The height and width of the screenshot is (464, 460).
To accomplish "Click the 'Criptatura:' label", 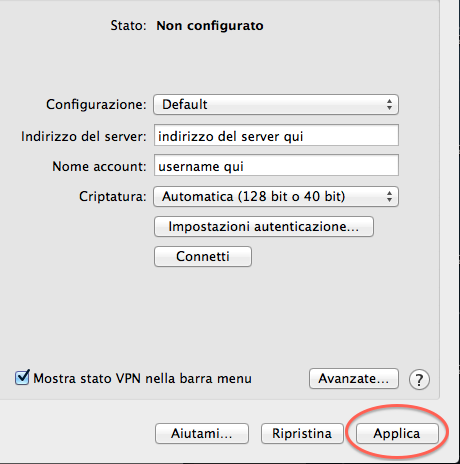I will pos(113,196).
